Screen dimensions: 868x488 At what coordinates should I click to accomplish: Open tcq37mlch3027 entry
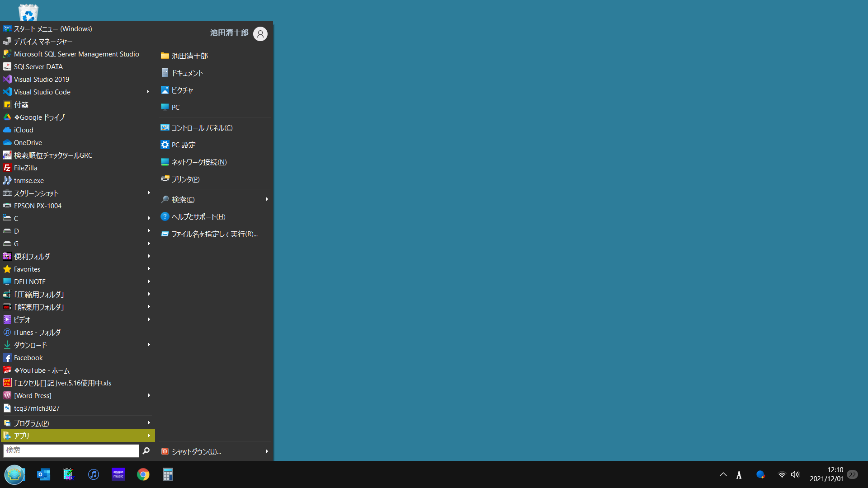coord(78,408)
